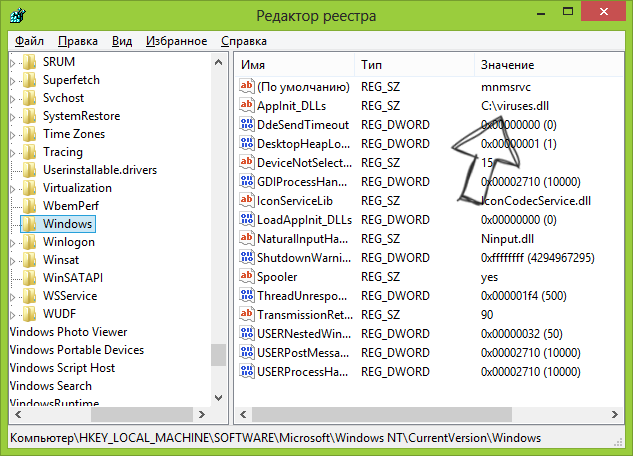Expand the WSService key

(13, 297)
